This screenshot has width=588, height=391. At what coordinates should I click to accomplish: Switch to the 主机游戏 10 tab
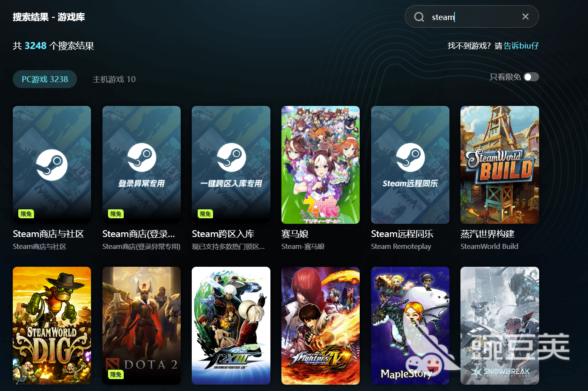(114, 79)
